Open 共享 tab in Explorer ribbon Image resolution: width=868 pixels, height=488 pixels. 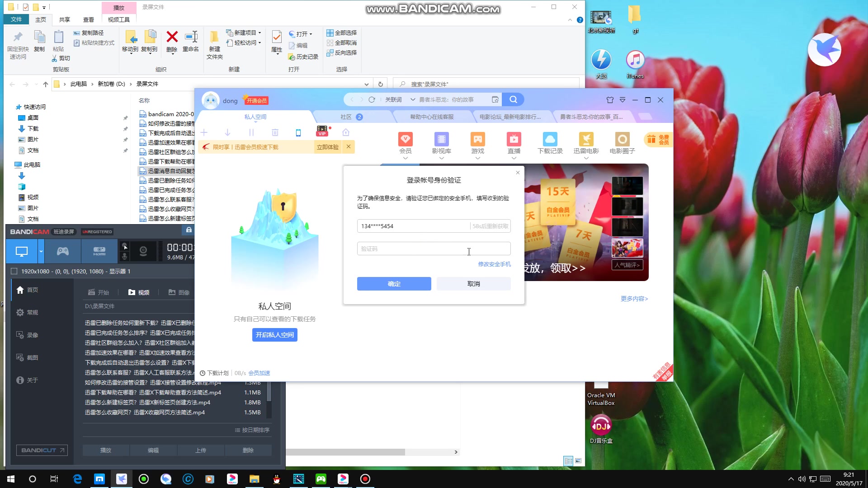(65, 19)
